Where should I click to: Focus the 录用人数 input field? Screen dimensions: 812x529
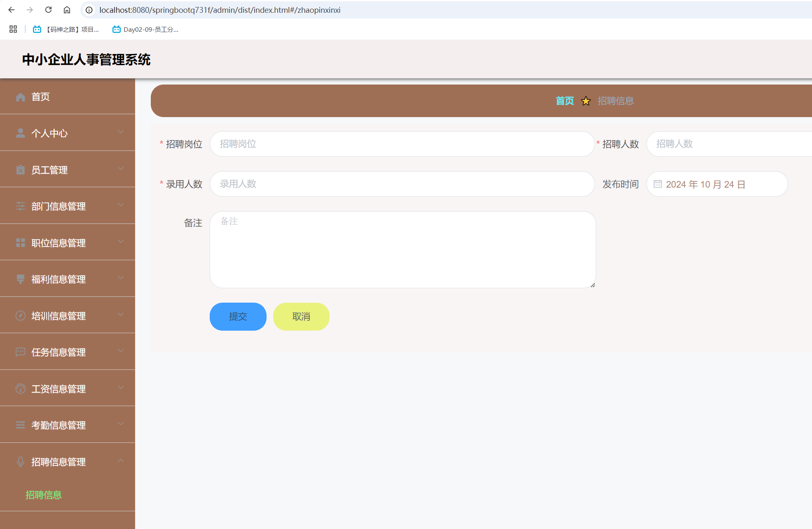[x=402, y=184]
